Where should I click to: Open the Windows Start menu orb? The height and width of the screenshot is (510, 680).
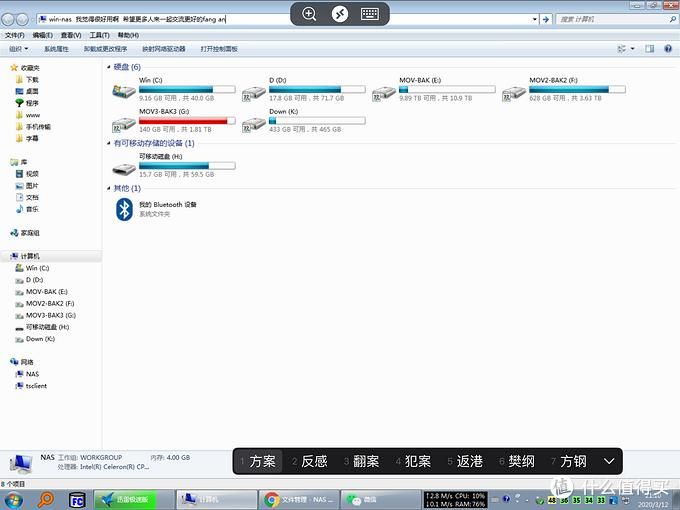pyautogui.click(x=14, y=499)
